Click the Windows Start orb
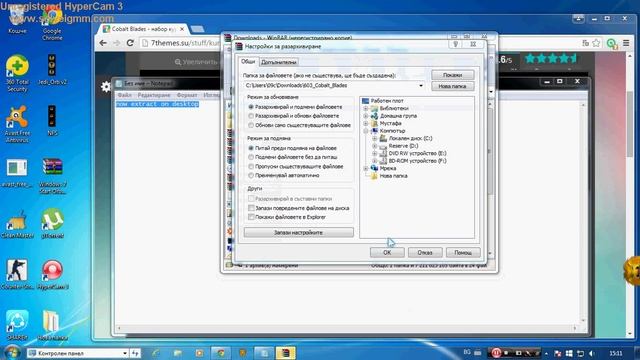Viewport: 640px width, 360px height. [12, 353]
